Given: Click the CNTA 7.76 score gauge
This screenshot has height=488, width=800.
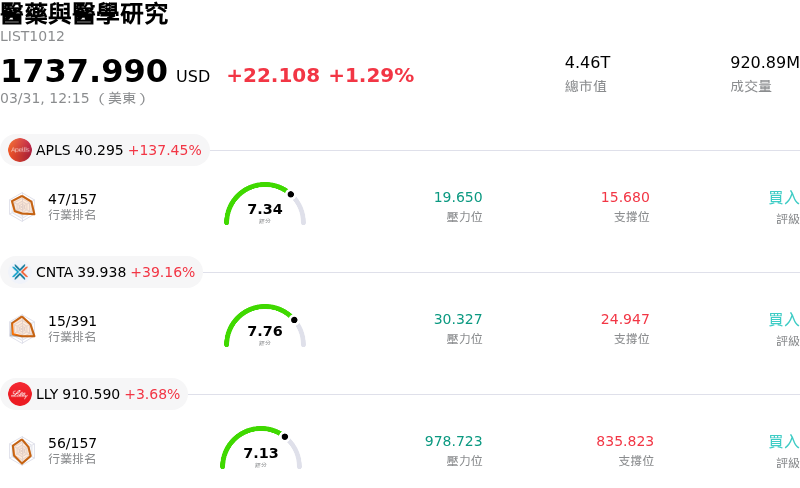Looking at the screenshot, I should pos(265,328).
